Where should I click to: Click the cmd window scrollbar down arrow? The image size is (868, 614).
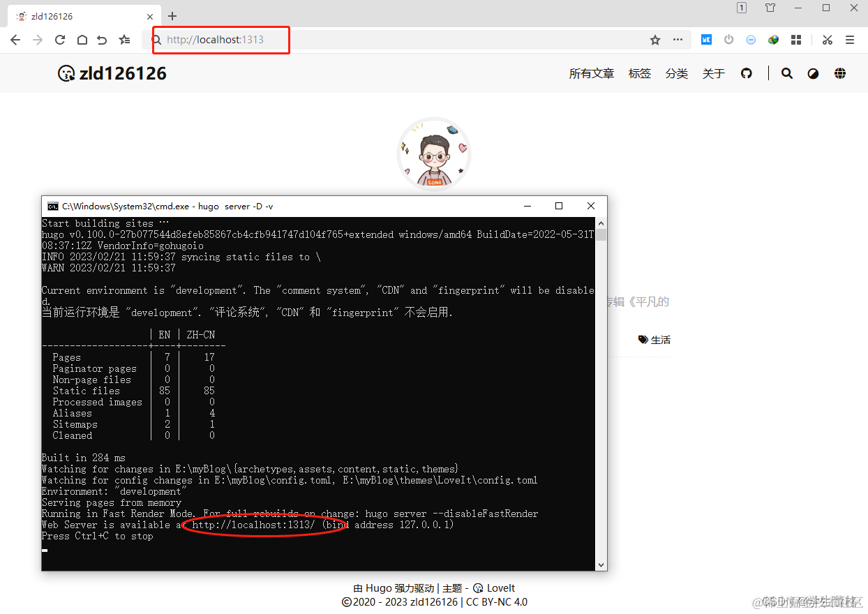[x=601, y=564]
